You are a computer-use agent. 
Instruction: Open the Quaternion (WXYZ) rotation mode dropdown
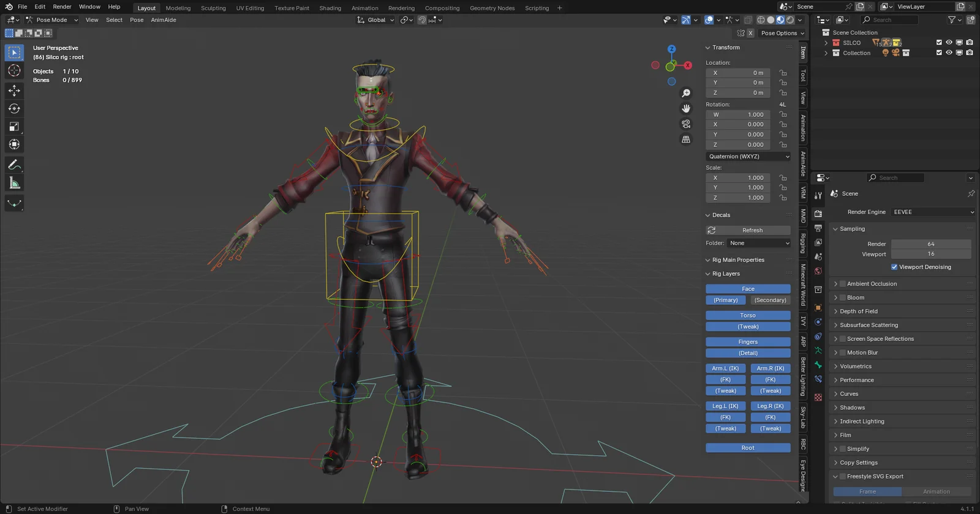pyautogui.click(x=748, y=157)
